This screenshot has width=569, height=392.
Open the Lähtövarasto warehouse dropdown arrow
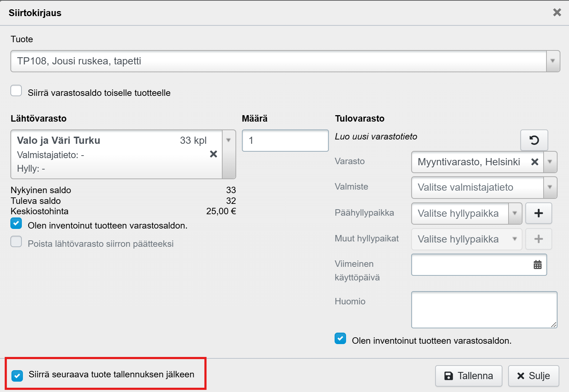[229, 141]
